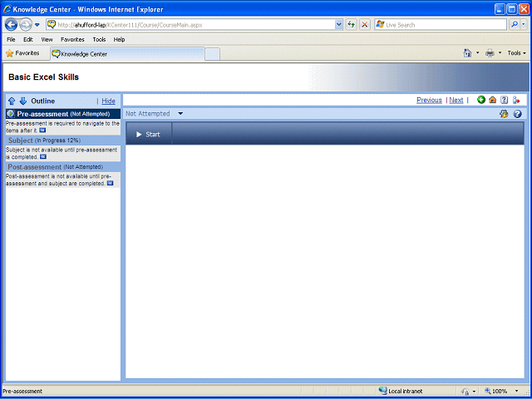
Task: Click the Hide link for the outline
Action: click(109, 101)
